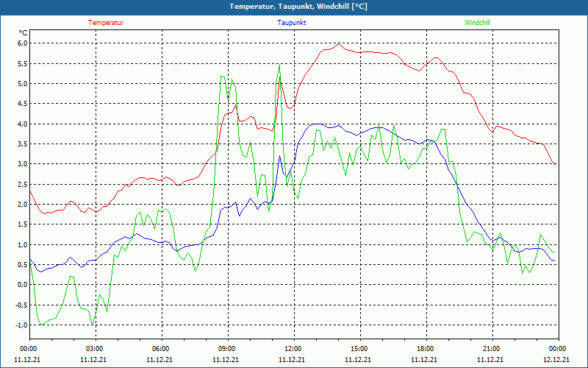Click the '-1,0' y-axis value
Image resolution: width=588 pixels, height=368 pixels.
(22, 325)
